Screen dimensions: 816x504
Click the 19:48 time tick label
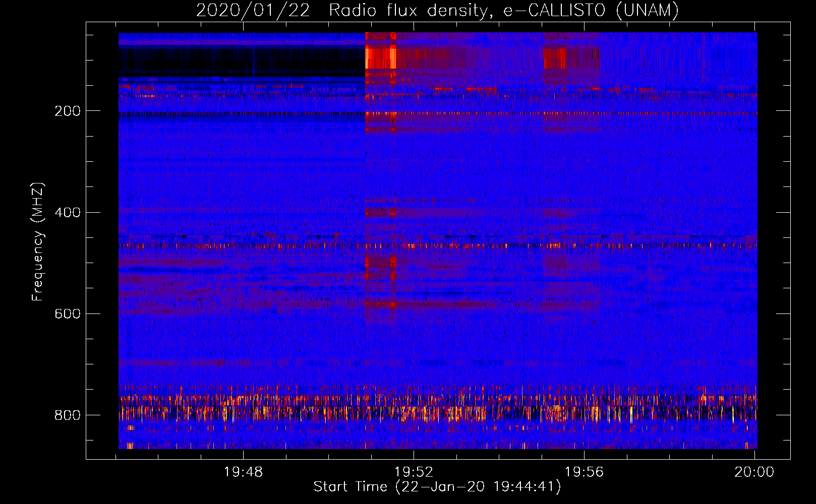pyautogui.click(x=244, y=472)
